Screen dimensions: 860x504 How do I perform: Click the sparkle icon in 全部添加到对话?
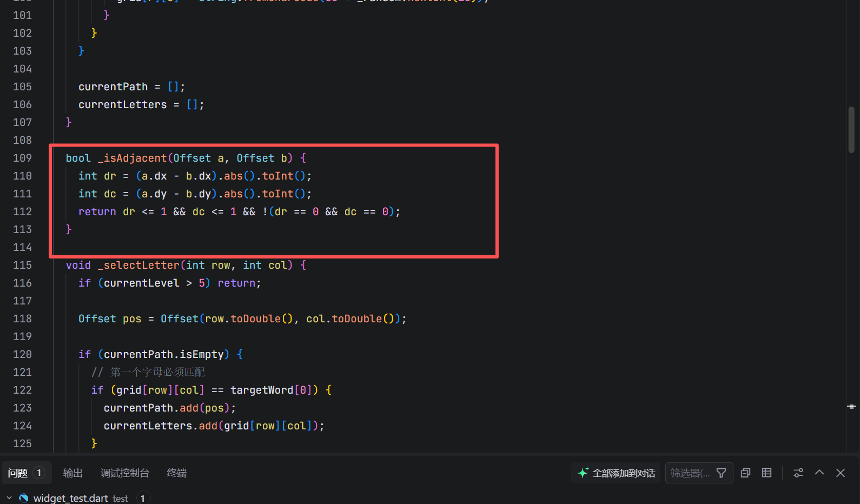(583, 473)
